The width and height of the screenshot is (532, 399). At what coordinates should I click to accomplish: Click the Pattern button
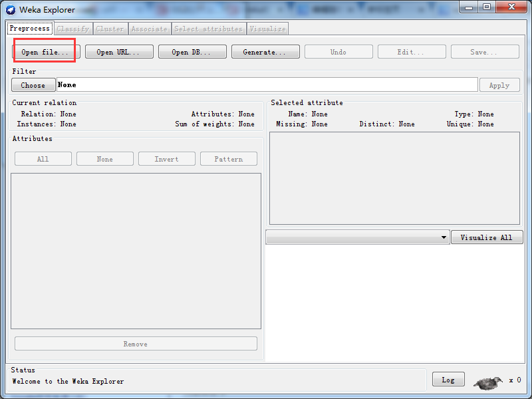click(x=229, y=159)
